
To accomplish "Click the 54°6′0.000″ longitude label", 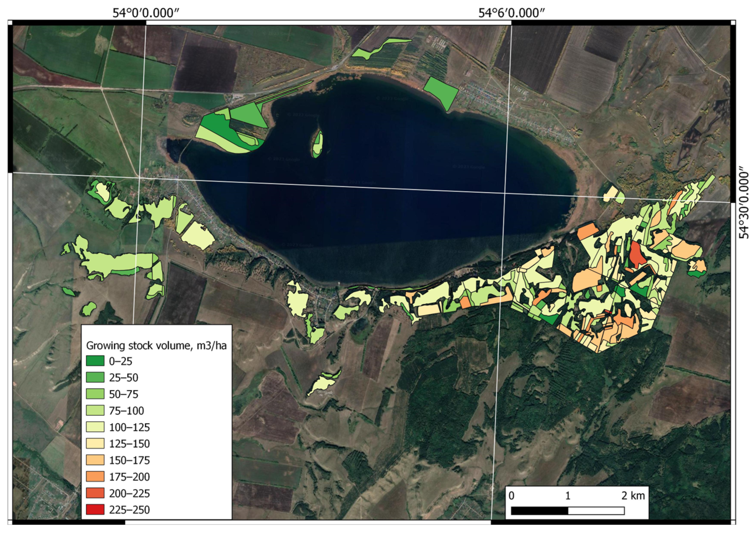I will pos(511,13).
